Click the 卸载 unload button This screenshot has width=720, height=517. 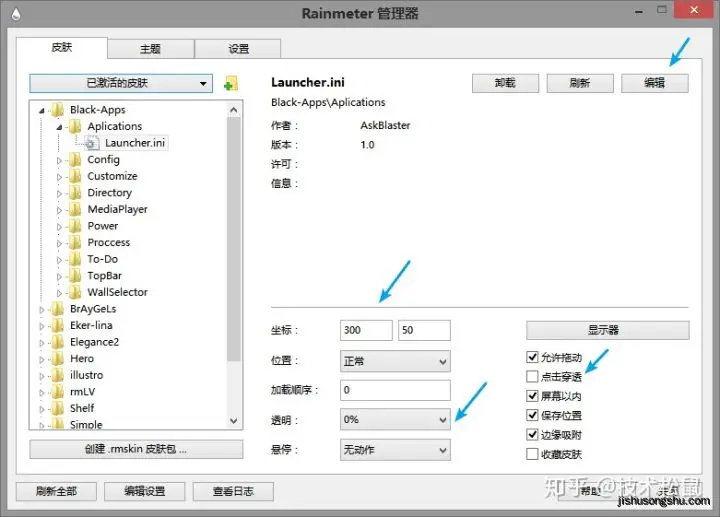click(x=505, y=83)
